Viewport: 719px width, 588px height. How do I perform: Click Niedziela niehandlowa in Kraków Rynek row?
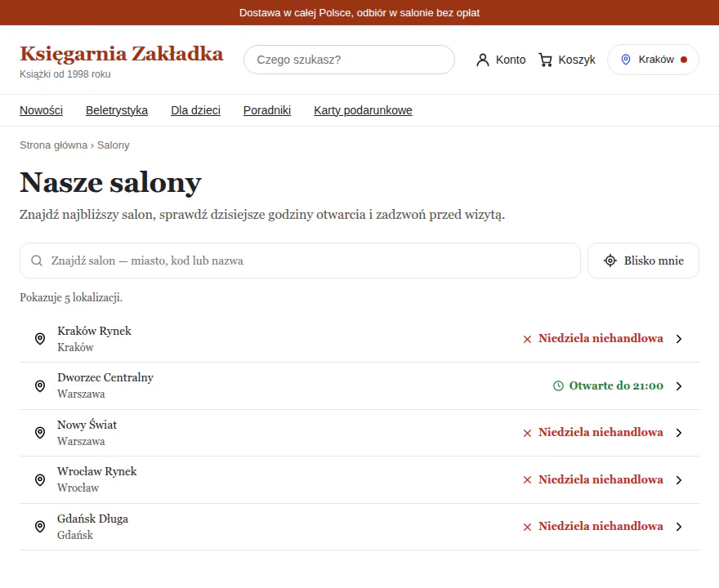[x=601, y=339]
